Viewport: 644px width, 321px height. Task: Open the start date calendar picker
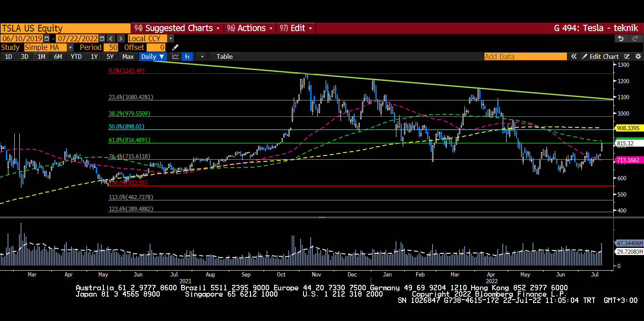click(47, 38)
